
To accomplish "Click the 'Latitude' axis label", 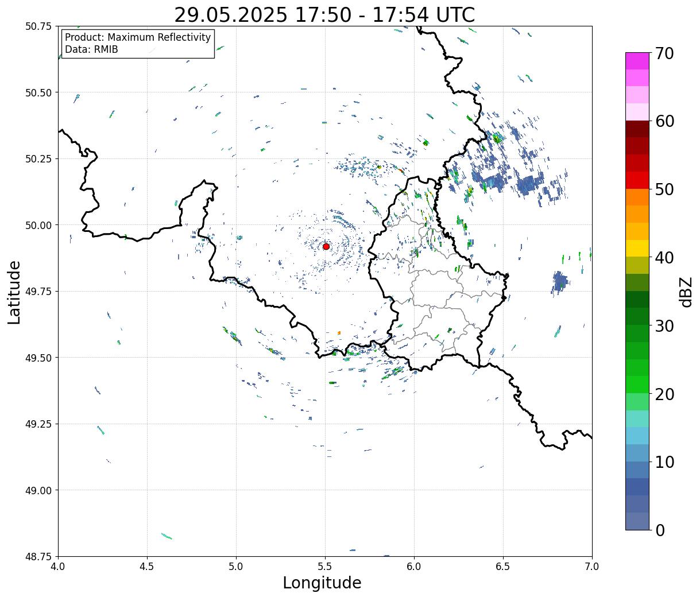I will pyautogui.click(x=14, y=292).
